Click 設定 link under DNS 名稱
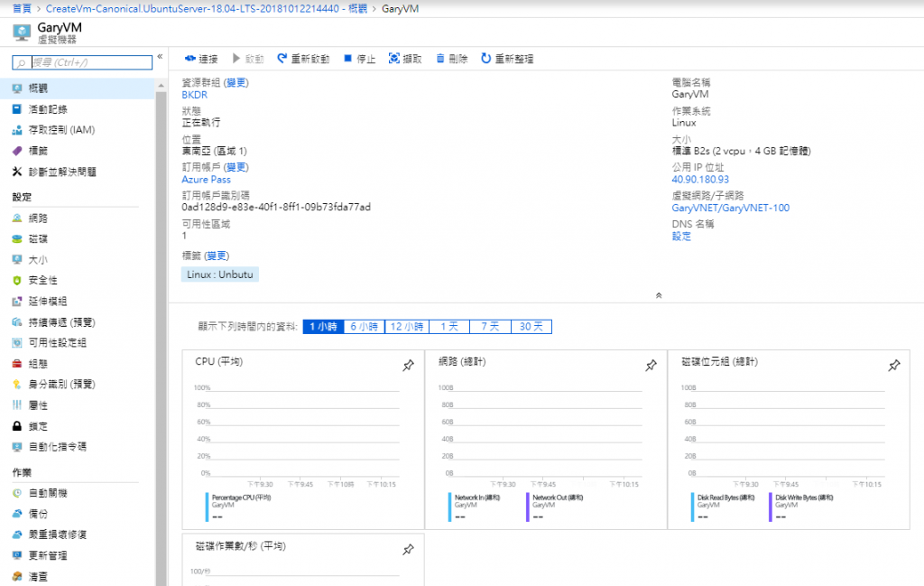The image size is (924, 586). click(x=681, y=236)
